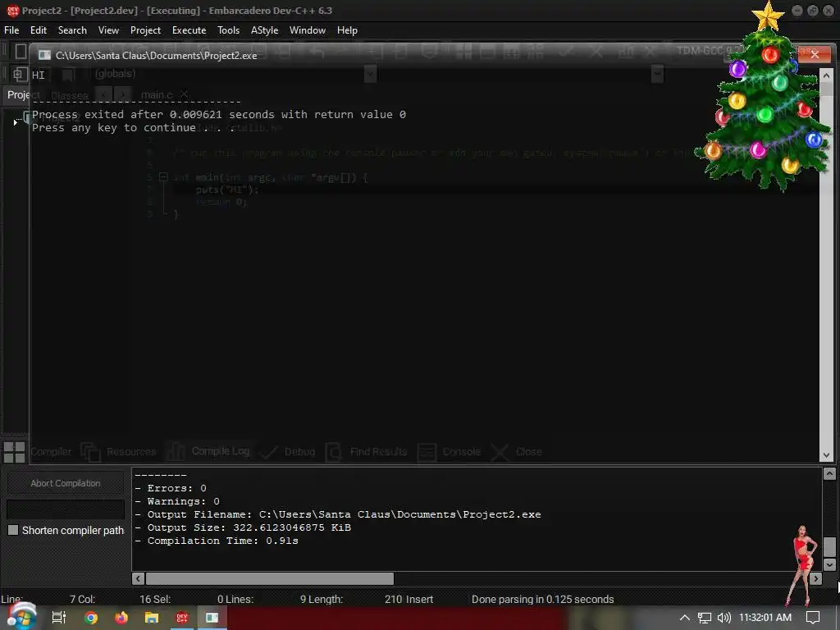The height and width of the screenshot is (630, 840).
Task: Open the Compiler tab grid icon
Action: coord(15,452)
